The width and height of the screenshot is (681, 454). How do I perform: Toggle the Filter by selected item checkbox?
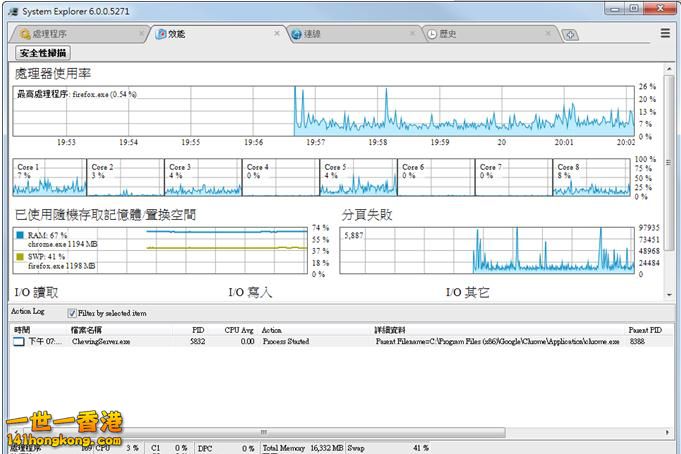pos(71,313)
